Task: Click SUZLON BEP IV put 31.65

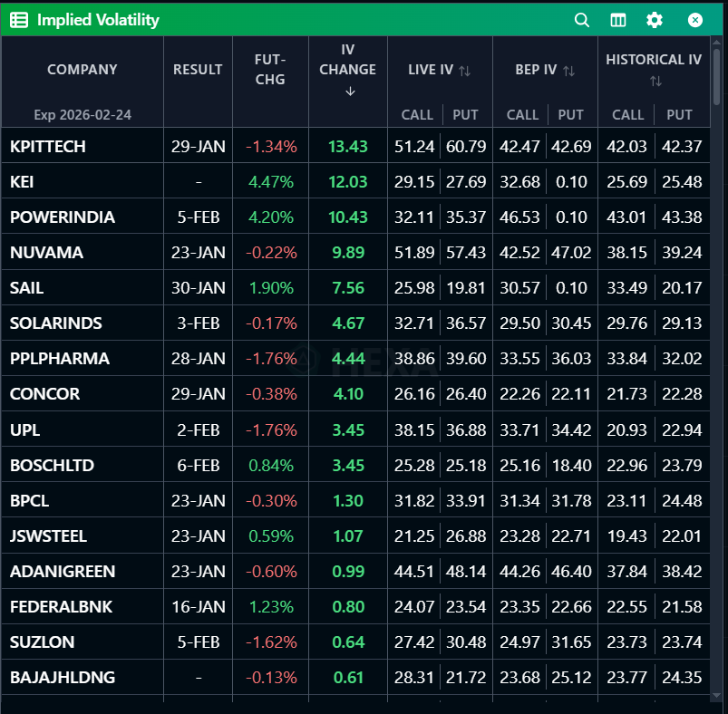Action: (x=571, y=642)
